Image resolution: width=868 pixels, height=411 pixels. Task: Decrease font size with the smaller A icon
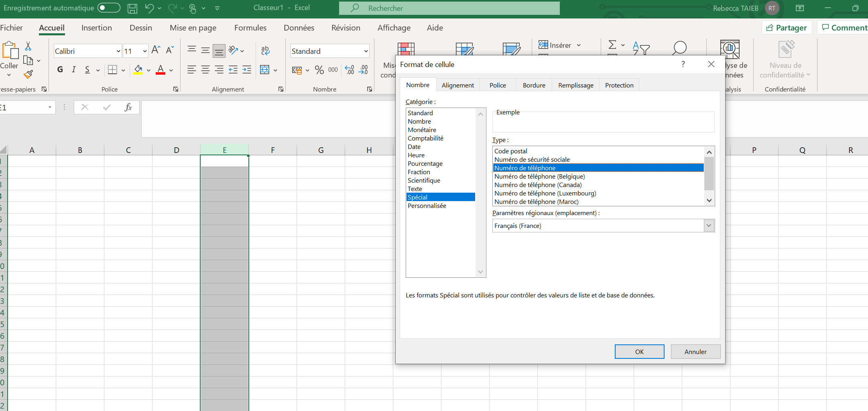point(170,50)
